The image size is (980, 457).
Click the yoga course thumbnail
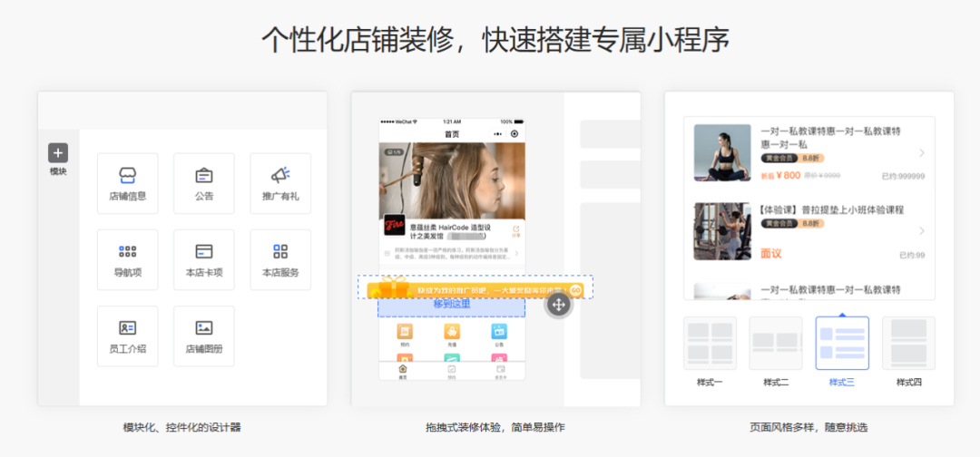(x=722, y=153)
